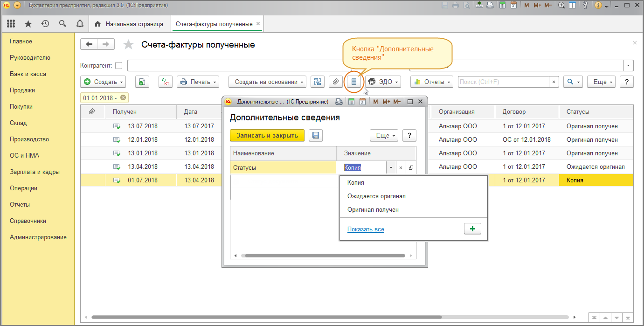Click green plus to create new value

click(x=472, y=229)
